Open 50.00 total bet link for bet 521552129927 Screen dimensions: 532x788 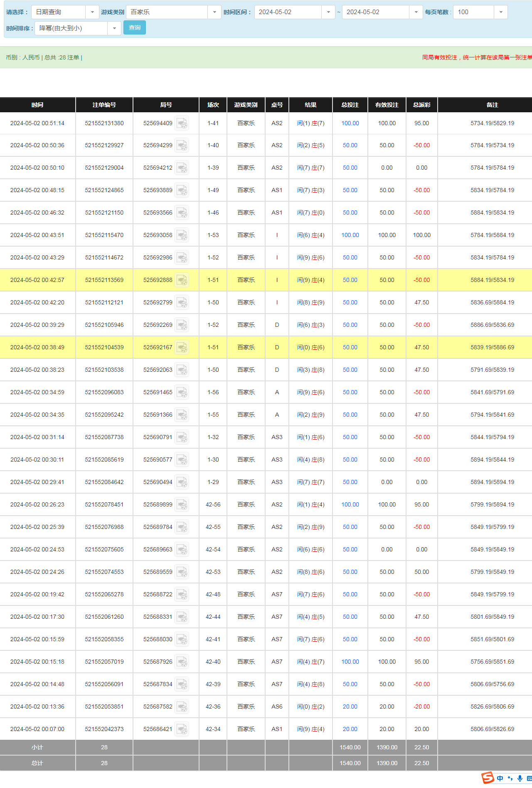[x=350, y=146]
